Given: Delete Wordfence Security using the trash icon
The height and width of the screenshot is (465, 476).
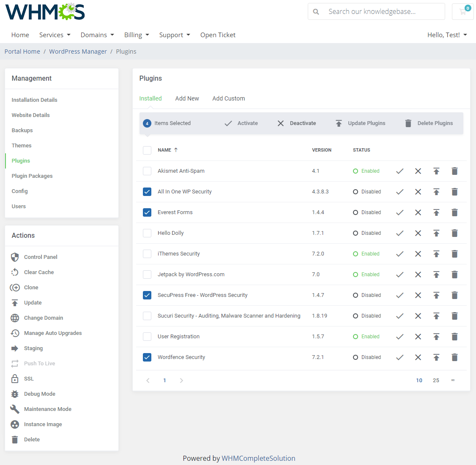Looking at the screenshot, I should [x=454, y=357].
